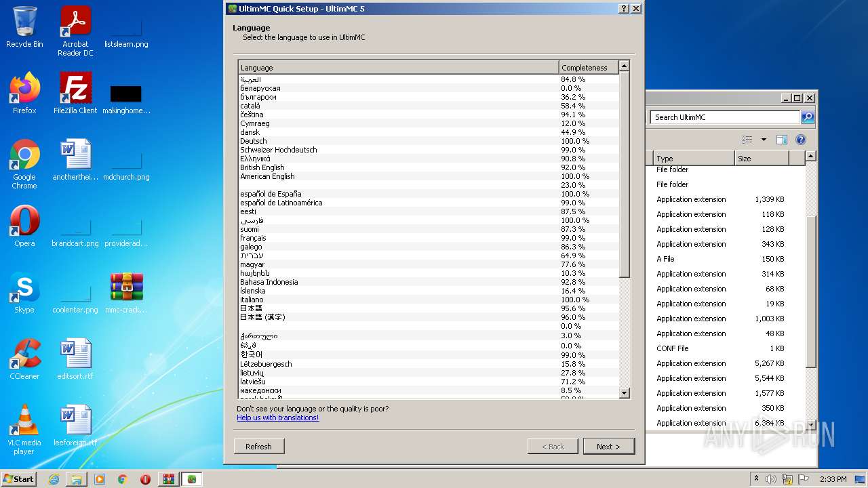Click the Start button
The height and width of the screenshot is (488, 868).
pos(18,479)
